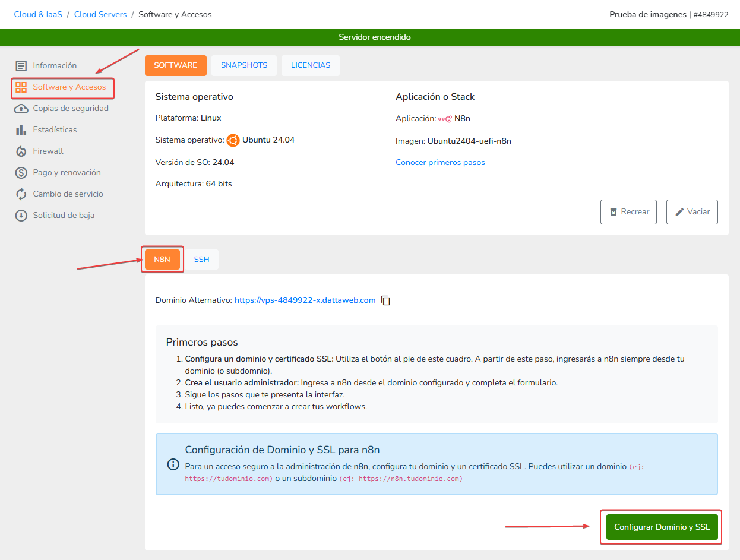Click the Información sidebar icon
Image resolution: width=740 pixels, height=560 pixels.
pyautogui.click(x=21, y=66)
